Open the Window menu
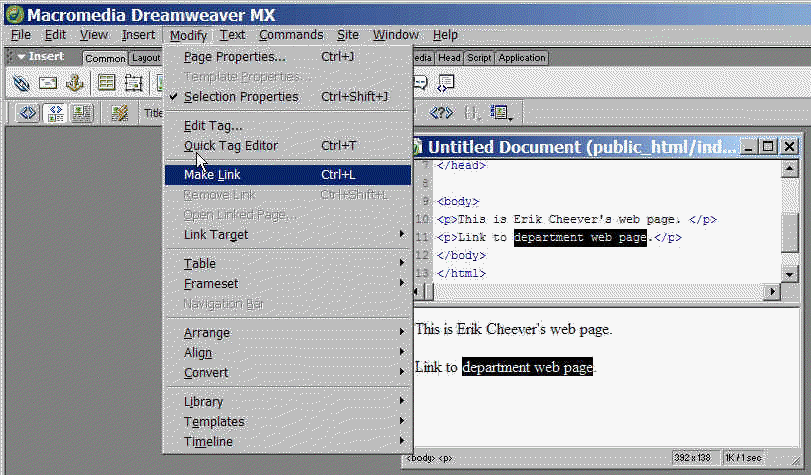The width and height of the screenshot is (811, 475). (396, 35)
